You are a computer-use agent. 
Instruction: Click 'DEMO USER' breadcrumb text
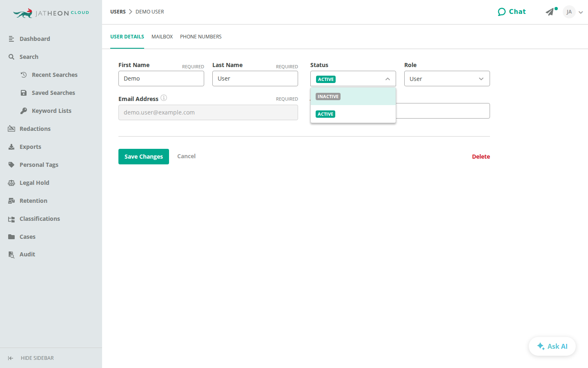click(x=150, y=12)
